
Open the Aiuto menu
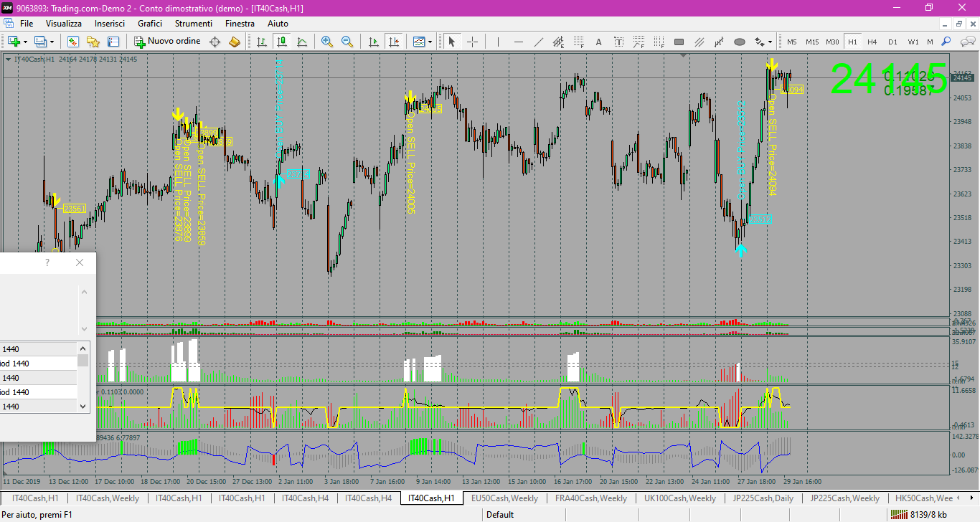[x=278, y=24]
